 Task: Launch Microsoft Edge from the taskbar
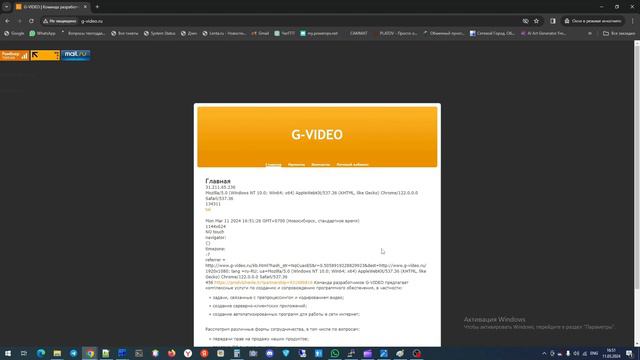(x=41, y=353)
